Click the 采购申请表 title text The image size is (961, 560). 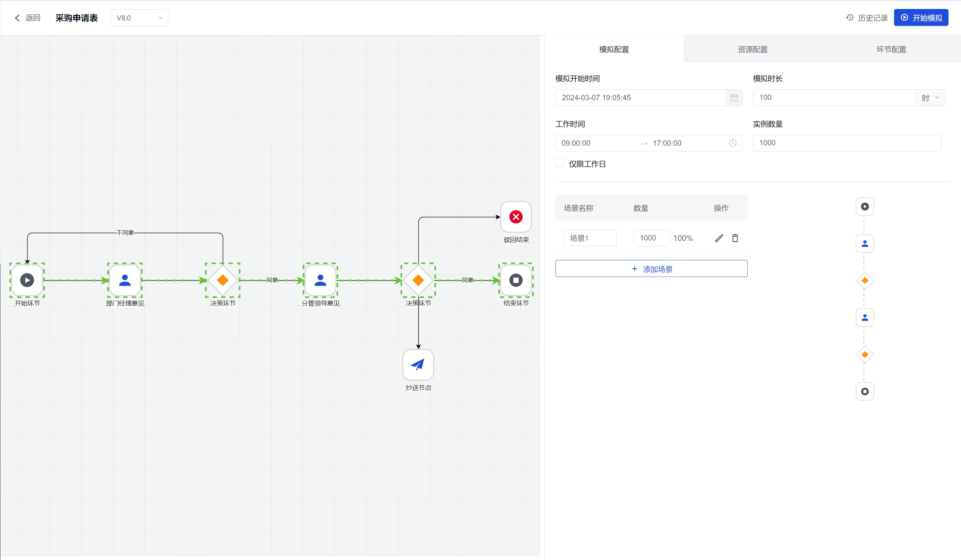tap(77, 18)
